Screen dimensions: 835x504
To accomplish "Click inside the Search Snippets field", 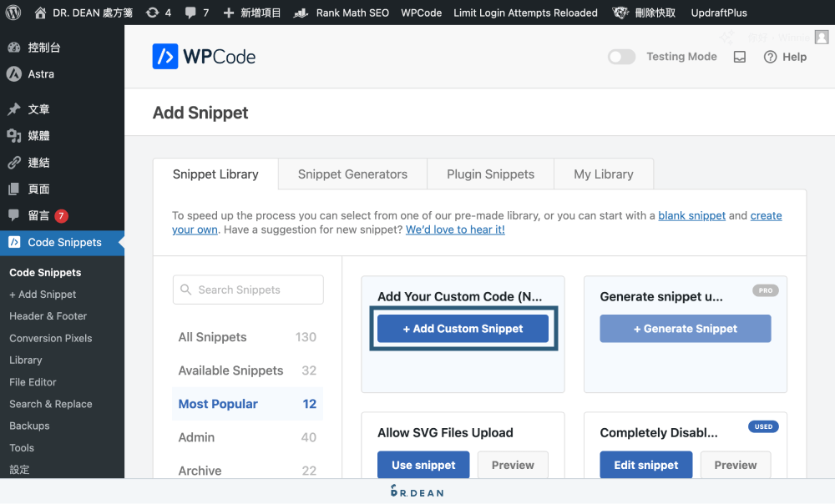I will pyautogui.click(x=247, y=290).
